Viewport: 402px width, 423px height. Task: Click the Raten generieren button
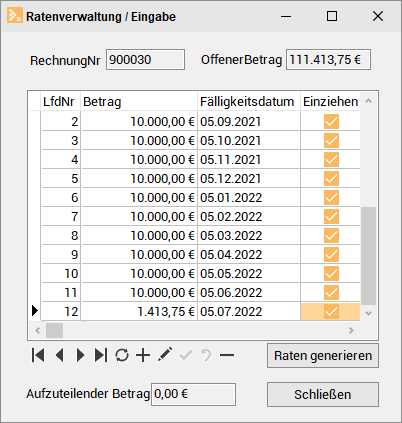323,356
